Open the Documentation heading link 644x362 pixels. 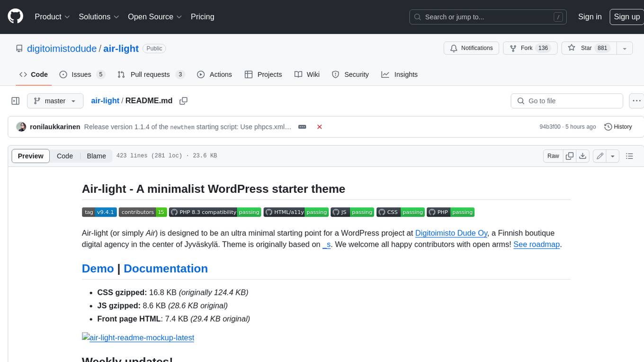tap(166, 268)
